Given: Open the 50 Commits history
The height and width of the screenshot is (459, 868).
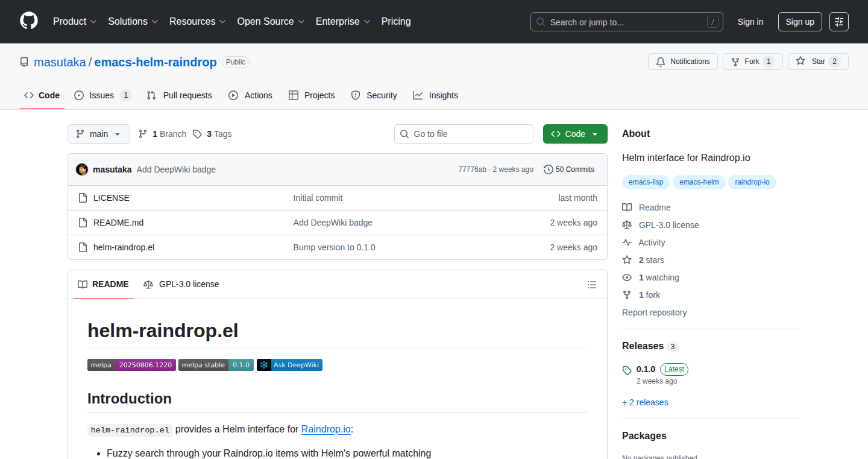Looking at the screenshot, I should pyautogui.click(x=569, y=169).
